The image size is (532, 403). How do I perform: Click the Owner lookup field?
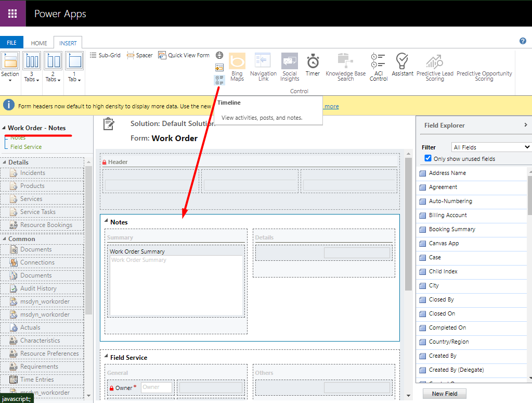pyautogui.click(x=156, y=387)
